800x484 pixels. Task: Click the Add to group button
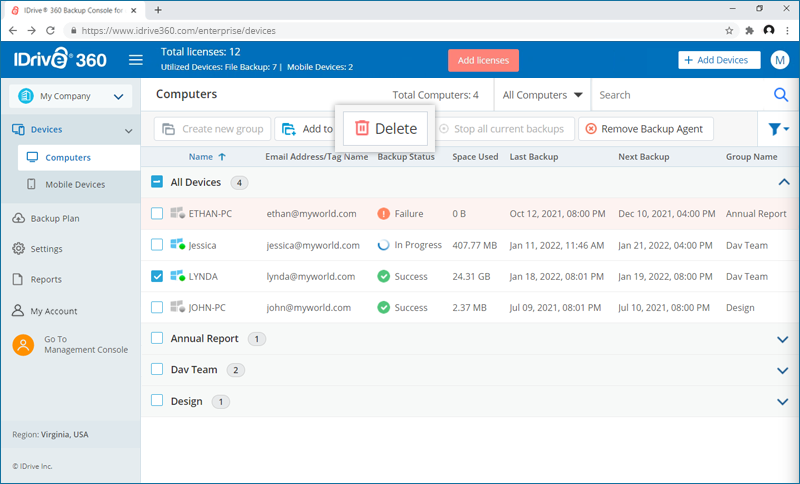(305, 129)
